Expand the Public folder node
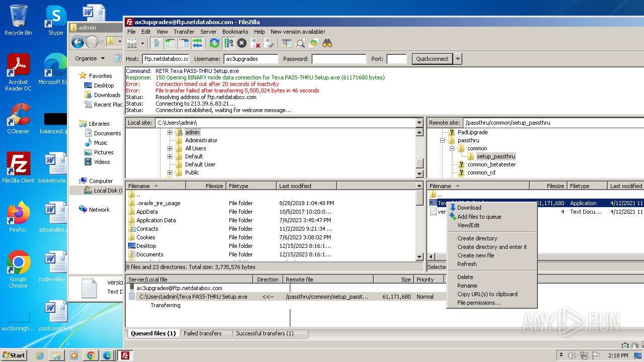This screenshot has width=644, height=362. click(x=170, y=172)
